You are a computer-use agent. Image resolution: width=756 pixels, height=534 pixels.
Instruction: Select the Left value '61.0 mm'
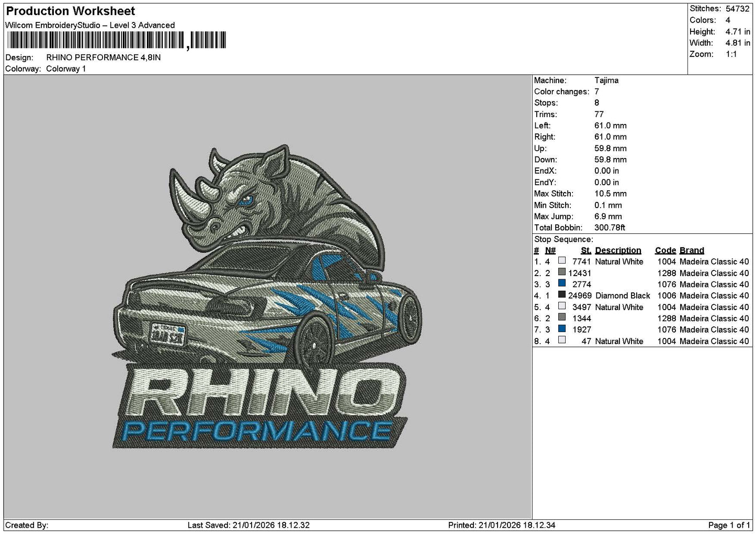click(x=611, y=126)
